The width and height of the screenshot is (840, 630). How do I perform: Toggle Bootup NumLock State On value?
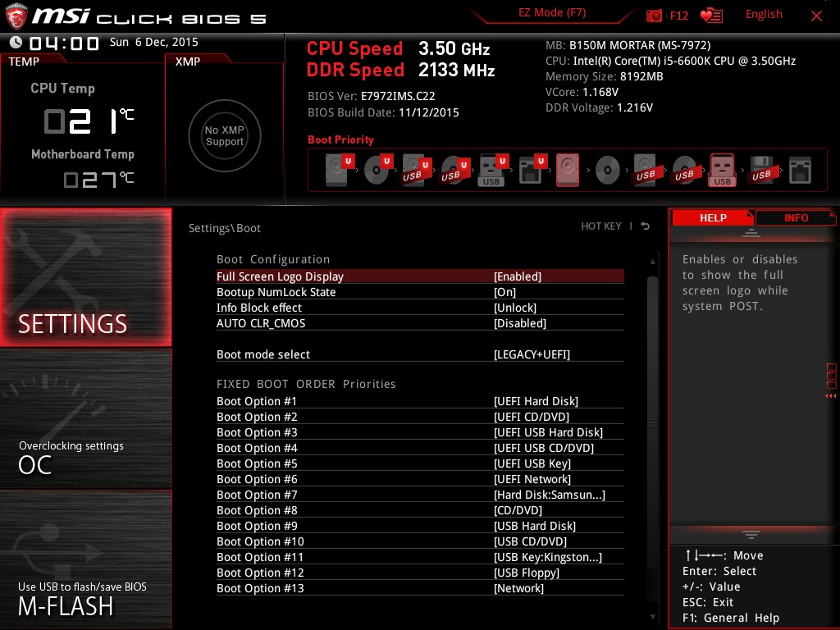click(505, 292)
